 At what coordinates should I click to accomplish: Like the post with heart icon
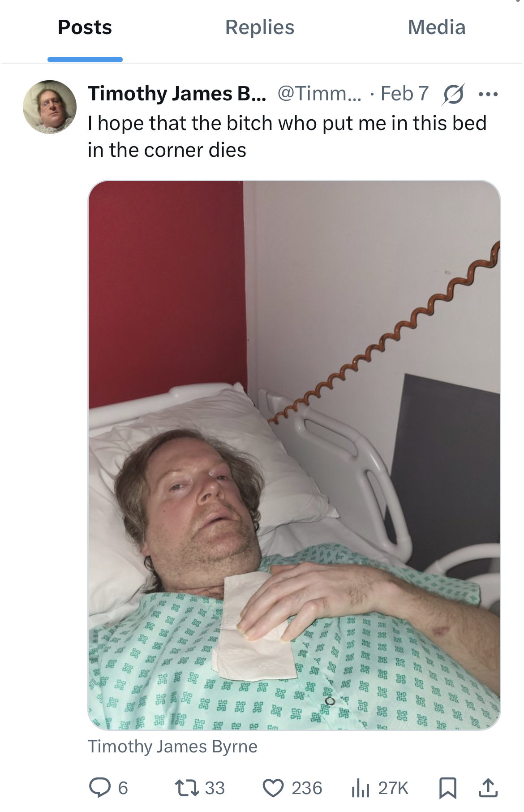point(273,788)
